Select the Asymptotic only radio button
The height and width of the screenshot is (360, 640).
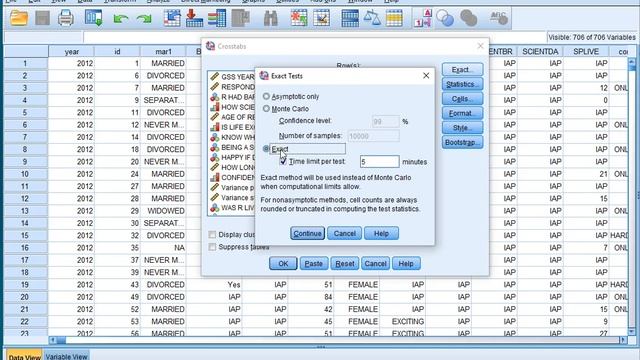(266, 96)
